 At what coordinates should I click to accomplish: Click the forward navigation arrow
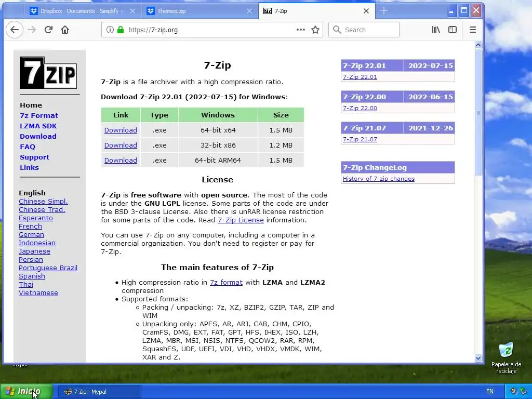click(x=32, y=30)
